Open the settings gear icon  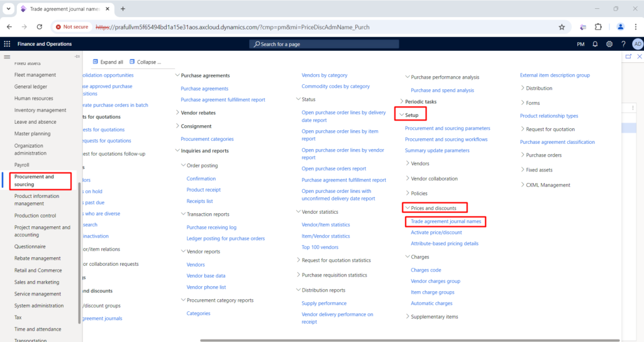coord(609,44)
